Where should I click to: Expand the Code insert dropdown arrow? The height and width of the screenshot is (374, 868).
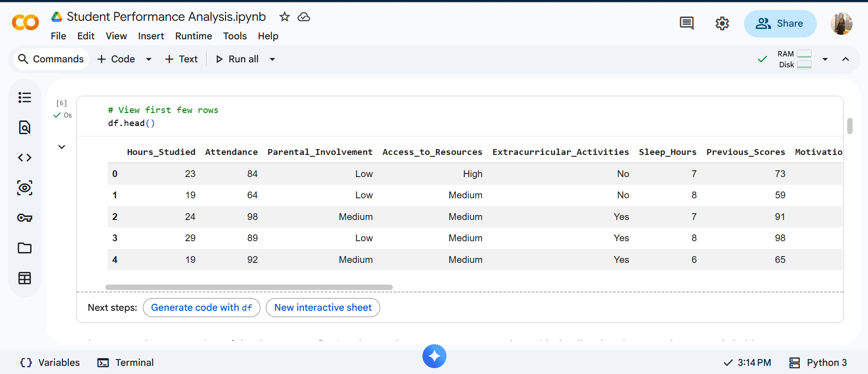[x=149, y=59]
